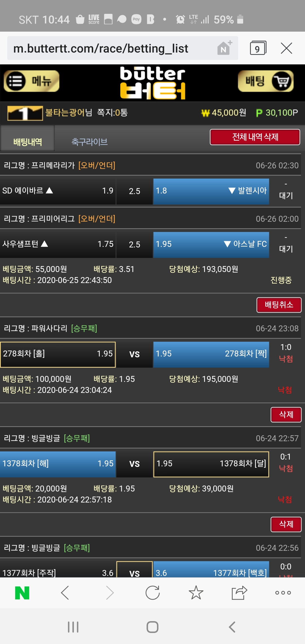Delete the 파워사다리 bet record
This screenshot has height=644, width=305.
point(286,414)
